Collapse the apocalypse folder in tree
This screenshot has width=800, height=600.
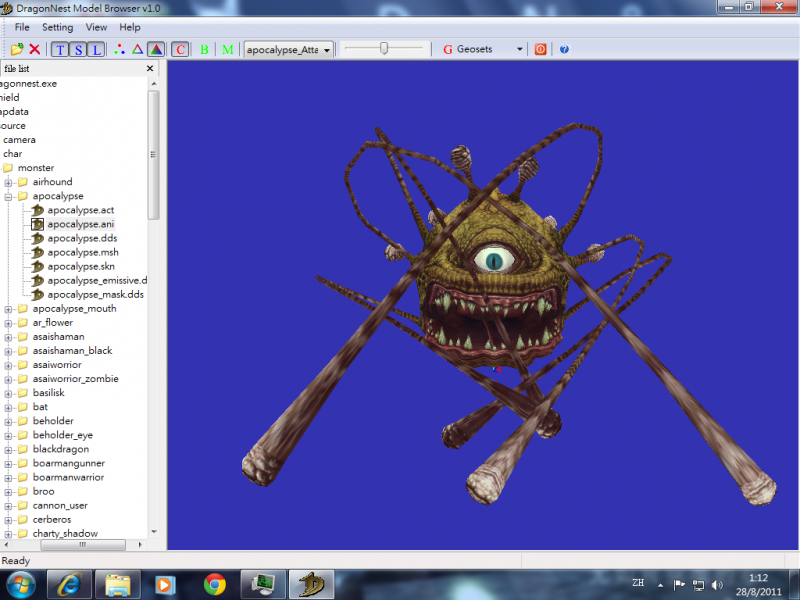tap(9, 197)
